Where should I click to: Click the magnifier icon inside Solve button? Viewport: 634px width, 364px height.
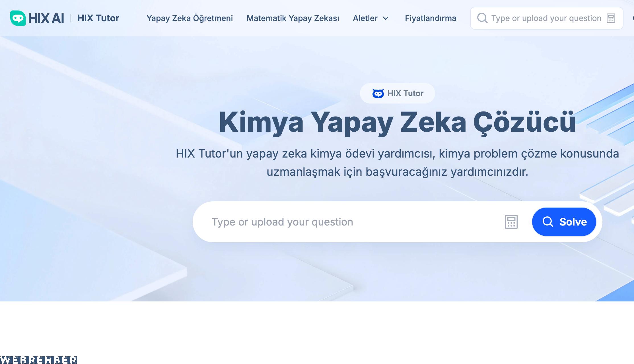click(x=548, y=222)
